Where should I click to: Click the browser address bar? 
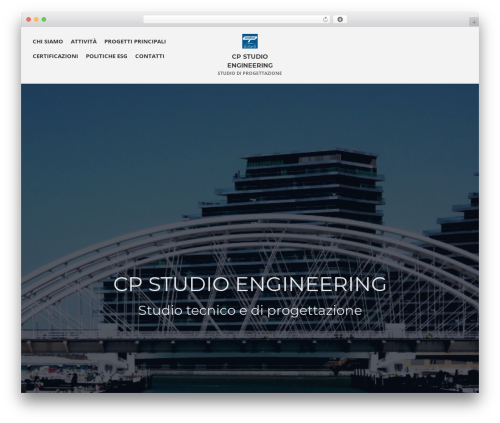[237, 20]
